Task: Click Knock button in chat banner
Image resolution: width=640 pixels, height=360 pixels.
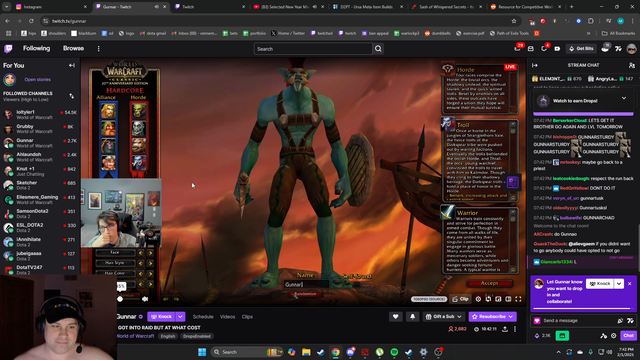Action: [600, 283]
